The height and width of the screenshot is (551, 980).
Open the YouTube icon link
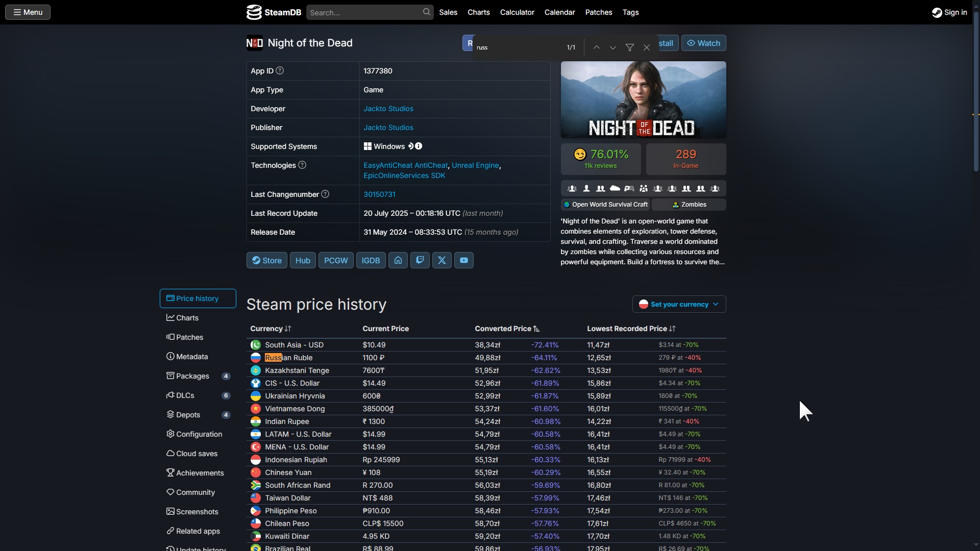(x=464, y=260)
